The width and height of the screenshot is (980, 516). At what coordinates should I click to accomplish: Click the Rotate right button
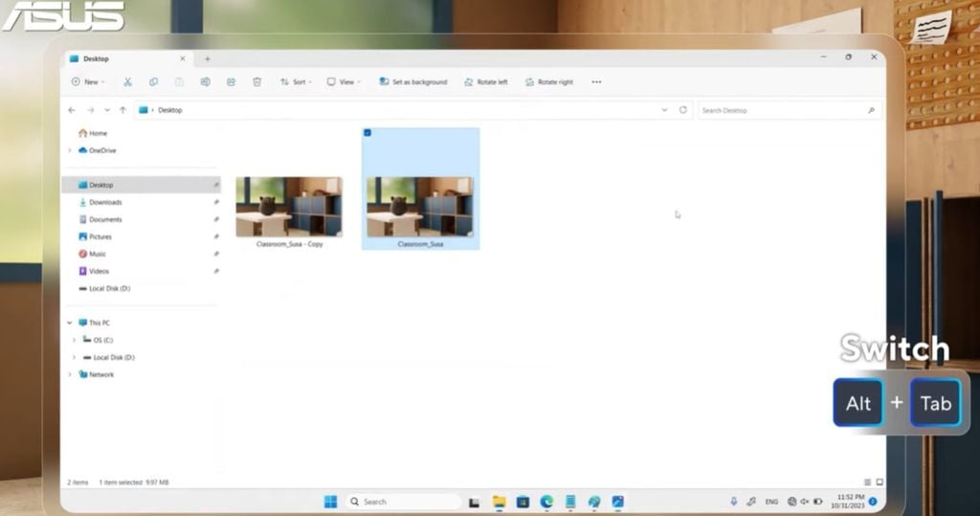(x=548, y=82)
